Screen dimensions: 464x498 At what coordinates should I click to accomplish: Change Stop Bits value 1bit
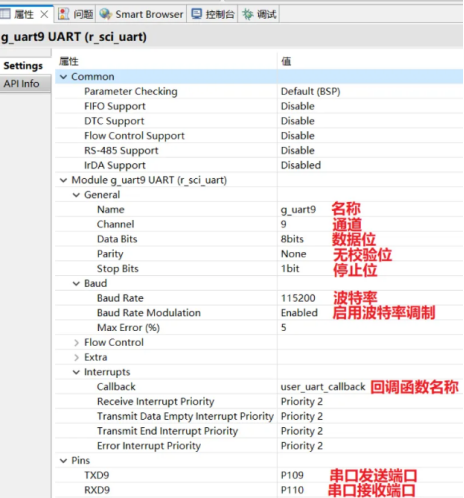coord(290,268)
